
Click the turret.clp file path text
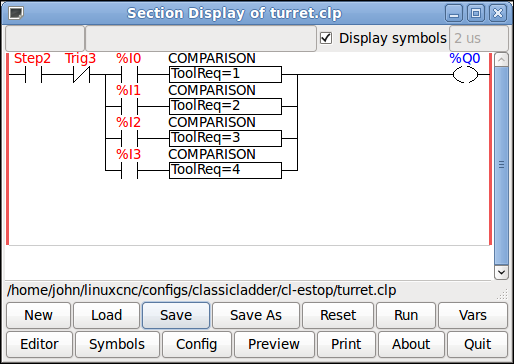point(202,290)
